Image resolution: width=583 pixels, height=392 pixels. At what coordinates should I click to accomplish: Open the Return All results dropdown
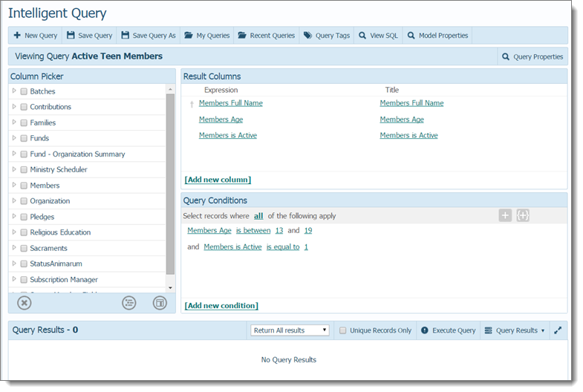(290, 330)
